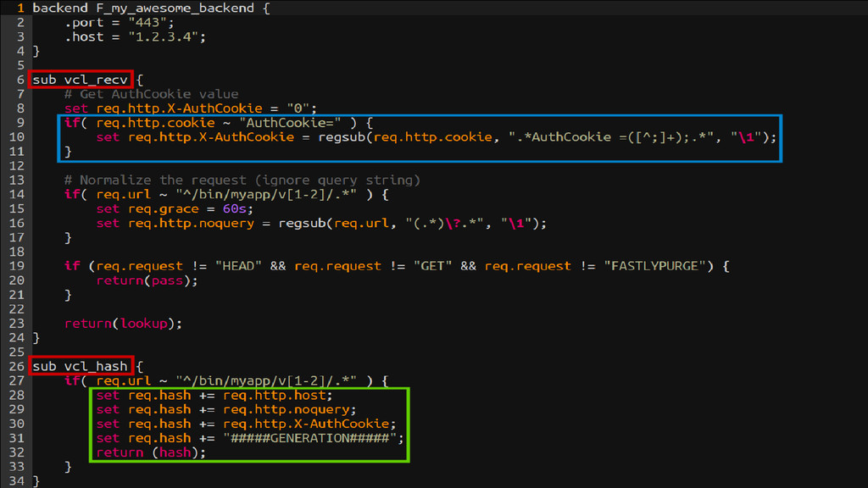Click the URL regex string on line 27

265,381
